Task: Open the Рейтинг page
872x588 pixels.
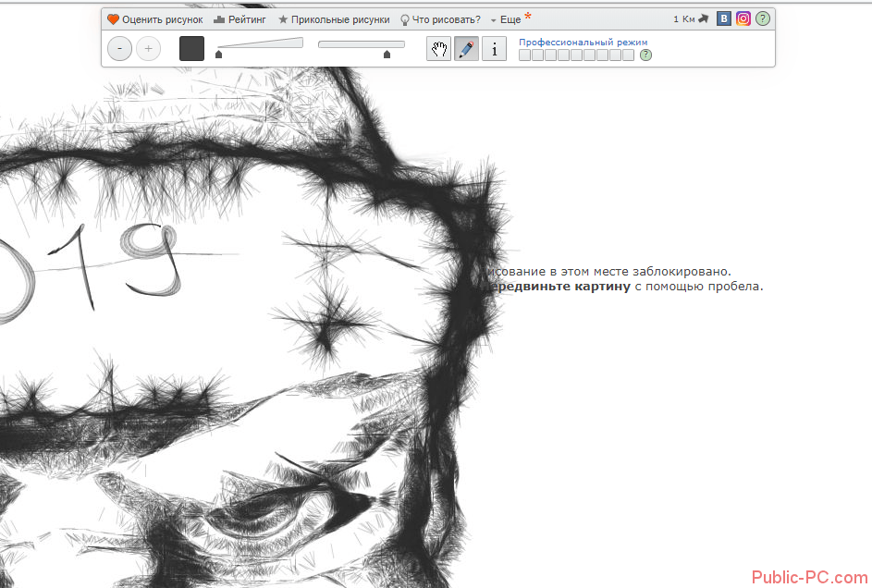Action: (239, 19)
